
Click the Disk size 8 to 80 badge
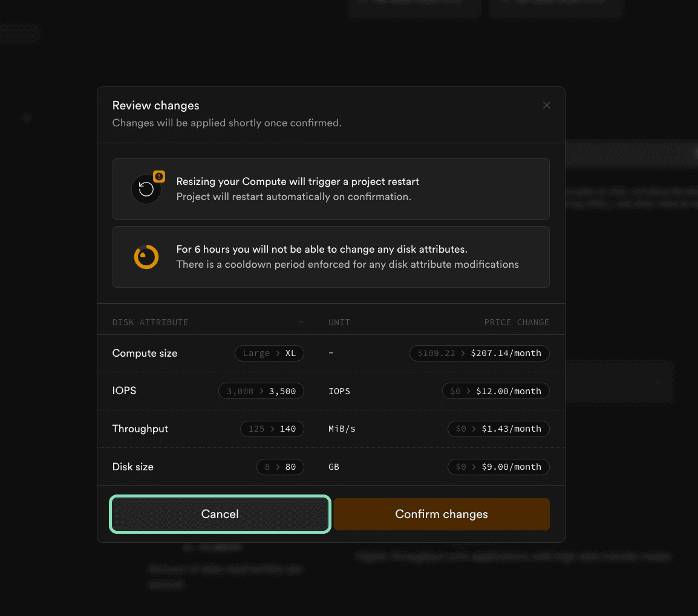click(x=281, y=467)
